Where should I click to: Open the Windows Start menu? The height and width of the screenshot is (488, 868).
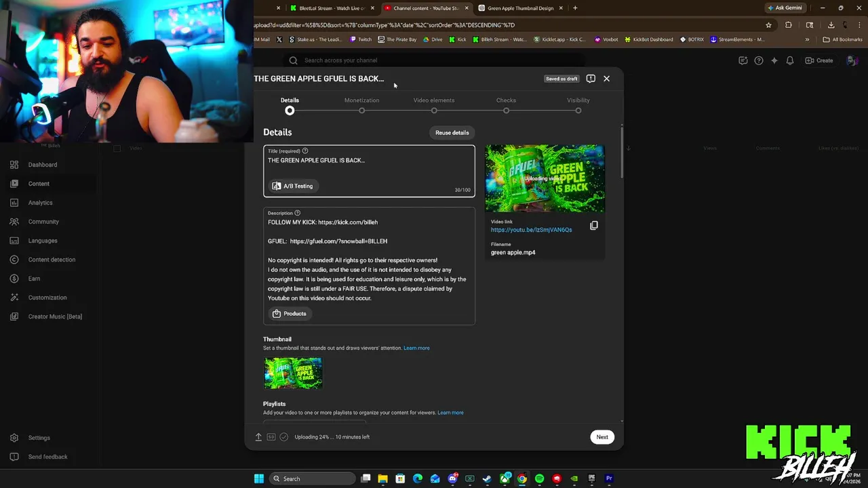point(258,479)
